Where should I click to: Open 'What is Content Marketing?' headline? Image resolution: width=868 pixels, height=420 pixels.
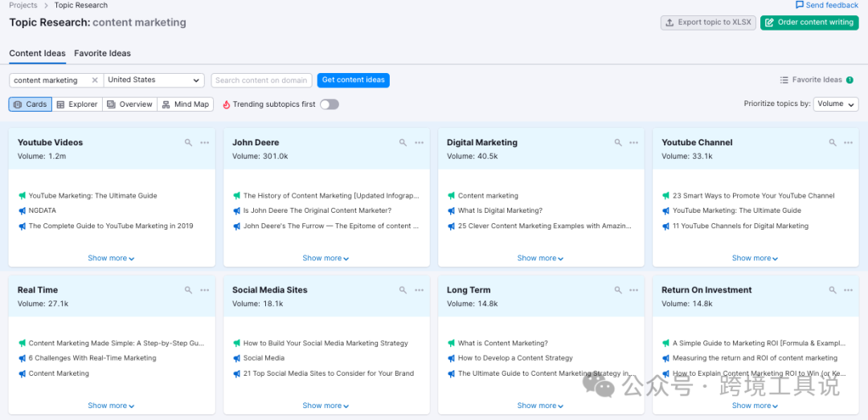coord(502,343)
